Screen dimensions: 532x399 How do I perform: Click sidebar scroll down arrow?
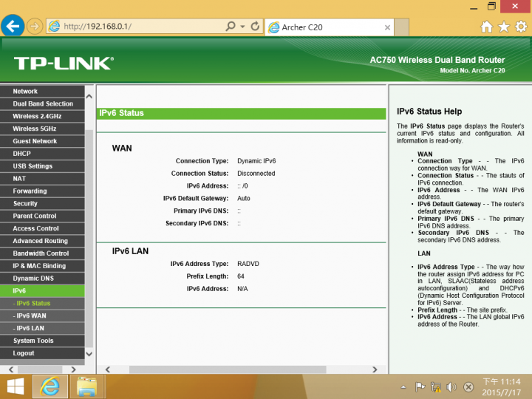click(x=89, y=354)
